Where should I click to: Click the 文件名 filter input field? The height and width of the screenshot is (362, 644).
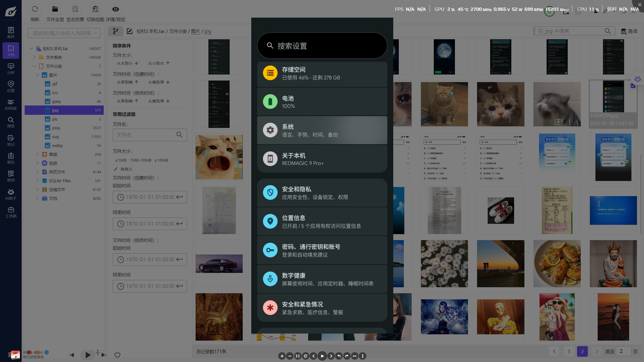(150, 135)
